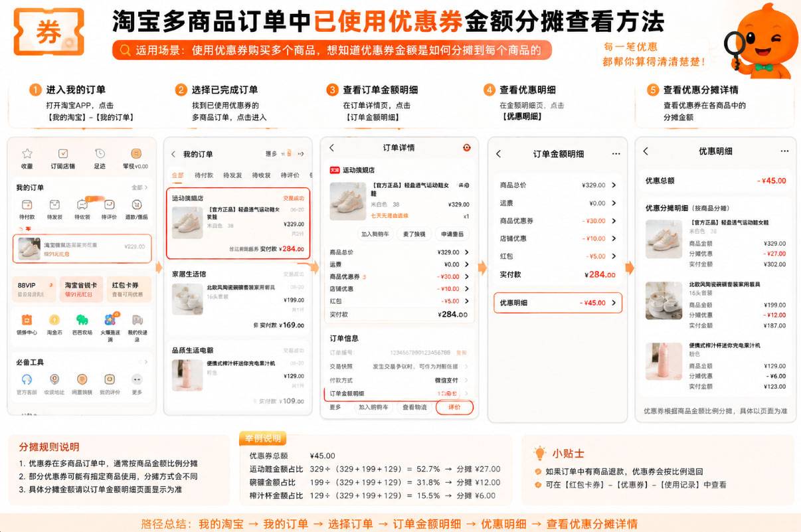Screen dimensions: 801x532
Task: Switch to 待发货 tab in 我的订单 screen
Action: pyautogui.click(x=232, y=175)
